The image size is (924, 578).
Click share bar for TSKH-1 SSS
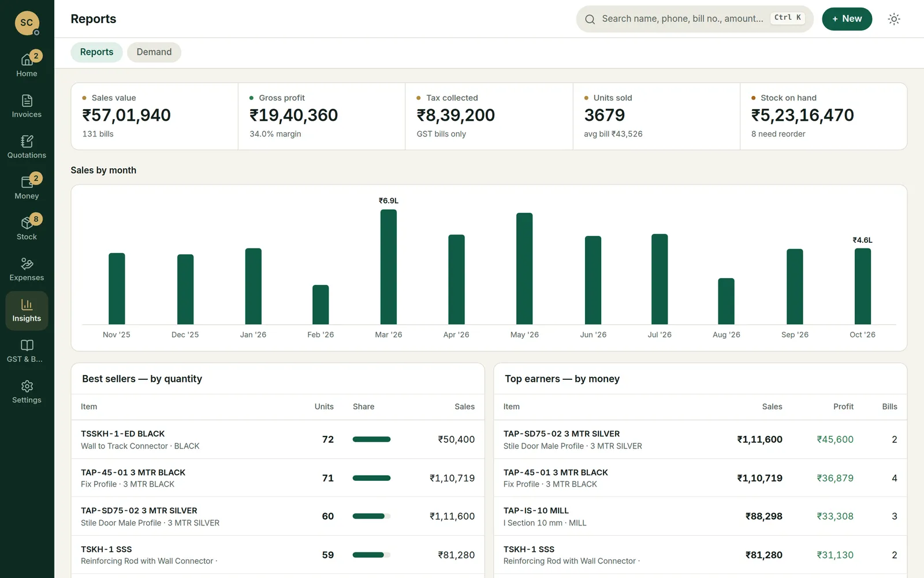[371, 555]
